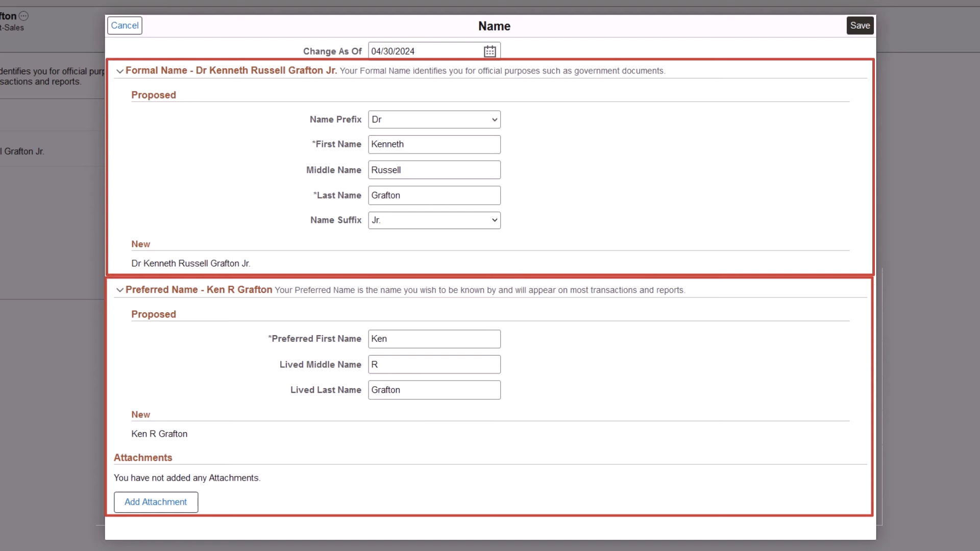Click the Middle Name field containing Russell
Screen dimensions: 980x551
pyautogui.click(x=434, y=170)
